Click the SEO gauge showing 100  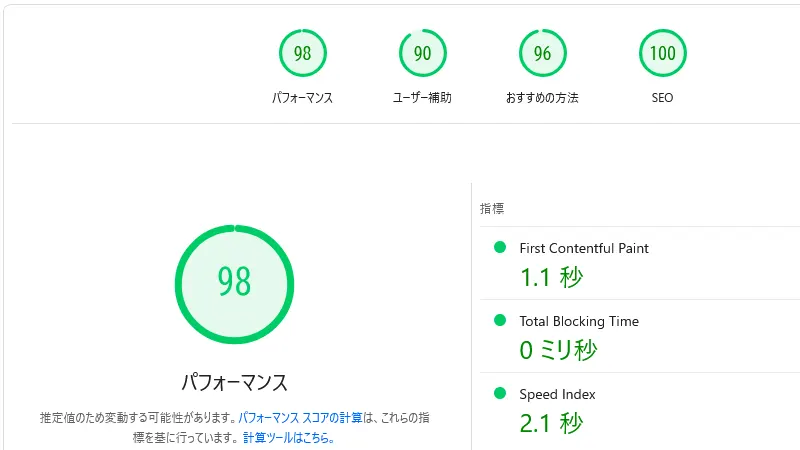pos(662,54)
